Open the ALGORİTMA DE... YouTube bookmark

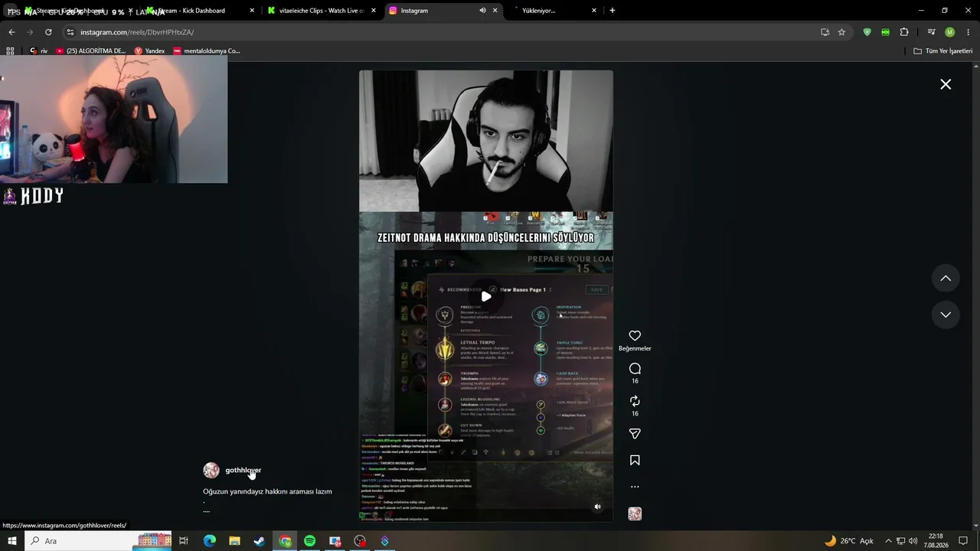point(90,51)
